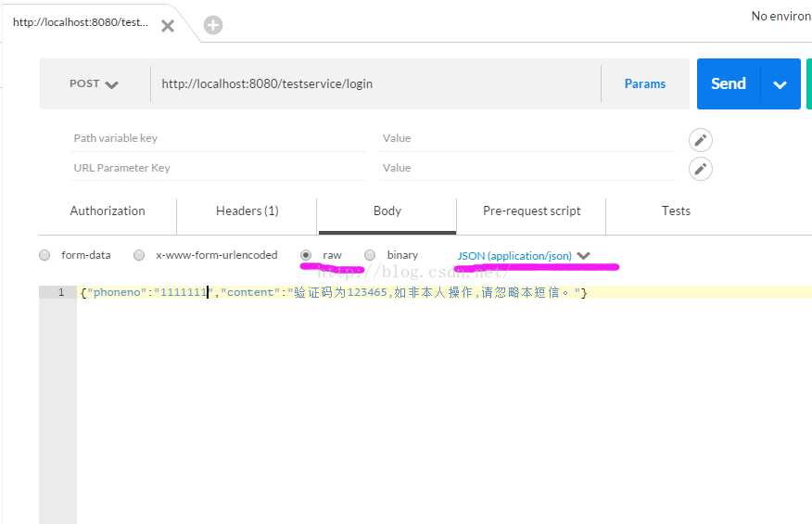812x524 pixels.
Task: Edit path variables with the pencil icon
Action: 700,140
